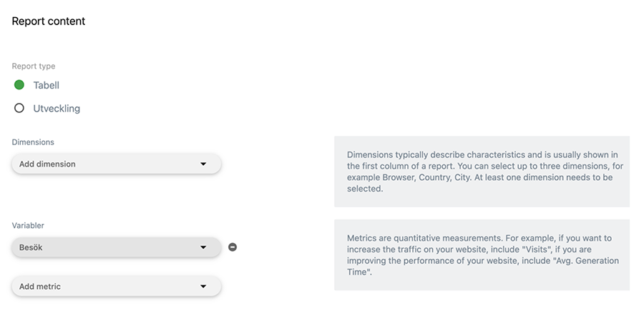Click the Report content heading

pyautogui.click(x=49, y=21)
